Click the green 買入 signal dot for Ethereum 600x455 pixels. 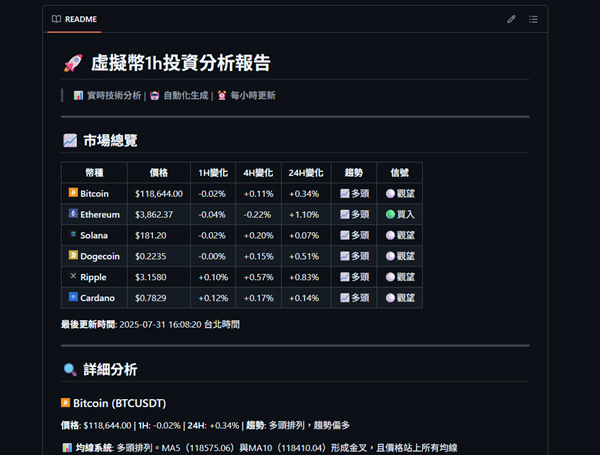coord(390,215)
